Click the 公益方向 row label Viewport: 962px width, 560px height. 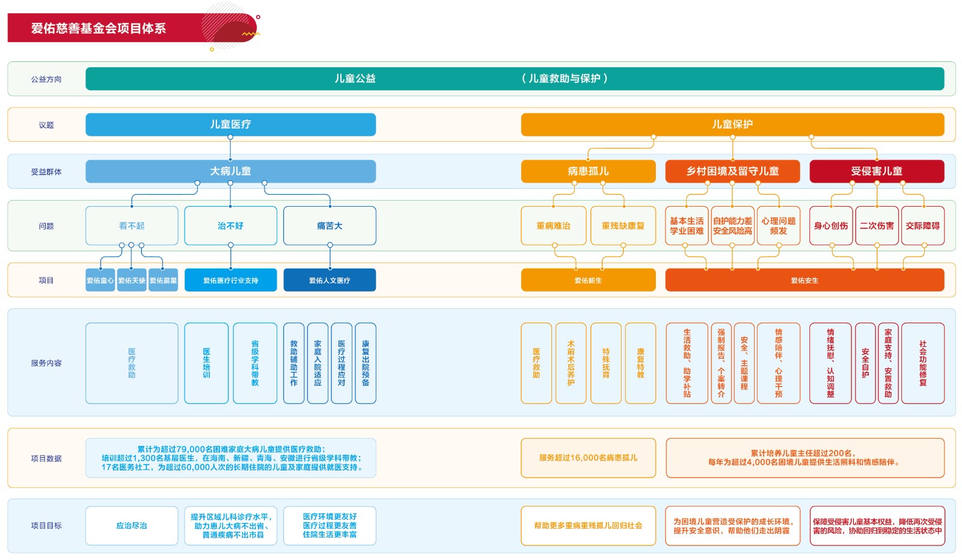pyautogui.click(x=46, y=79)
